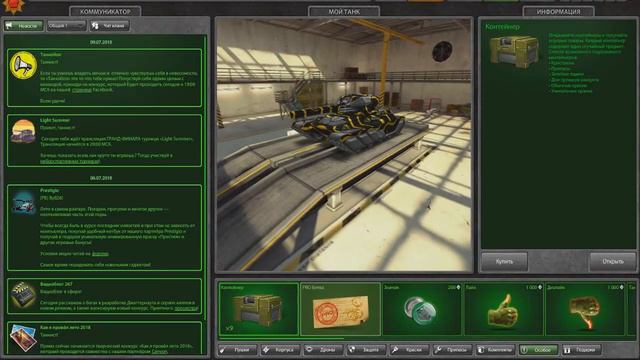Click the x9 count on the Контейнер card
The image size is (640, 360).
click(229, 328)
